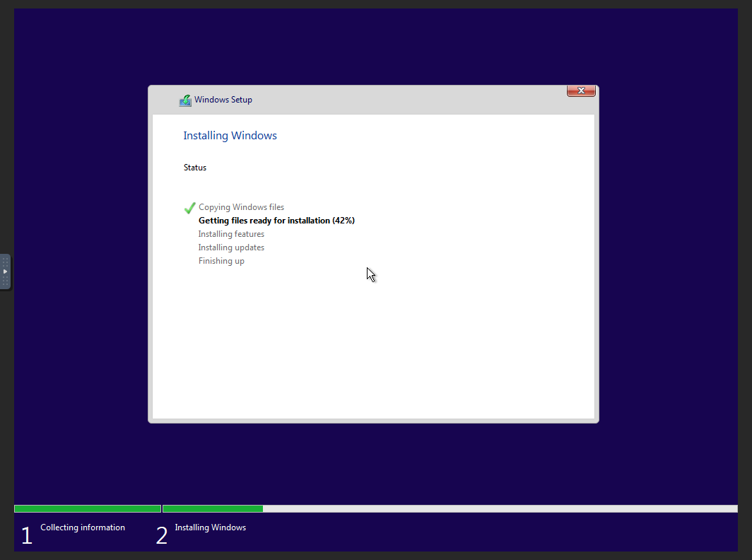This screenshot has width=752, height=560.
Task: Select the Copying Windows files step
Action: [241, 207]
